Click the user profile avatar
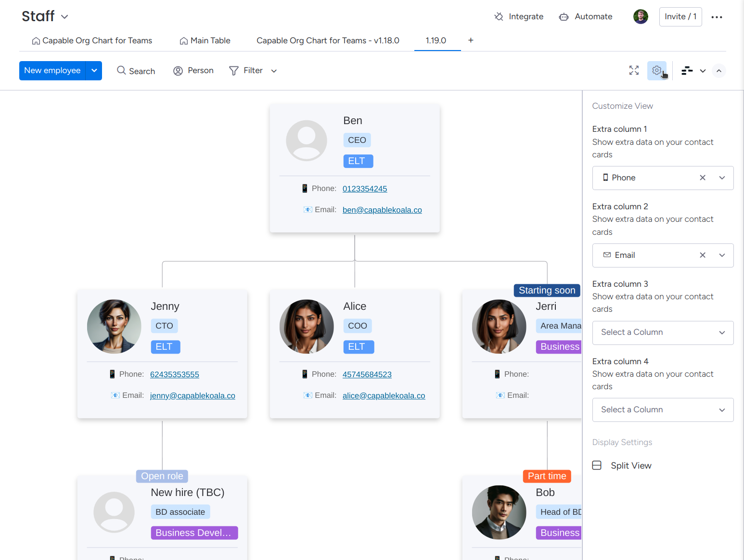The image size is (744, 560). (x=641, y=17)
